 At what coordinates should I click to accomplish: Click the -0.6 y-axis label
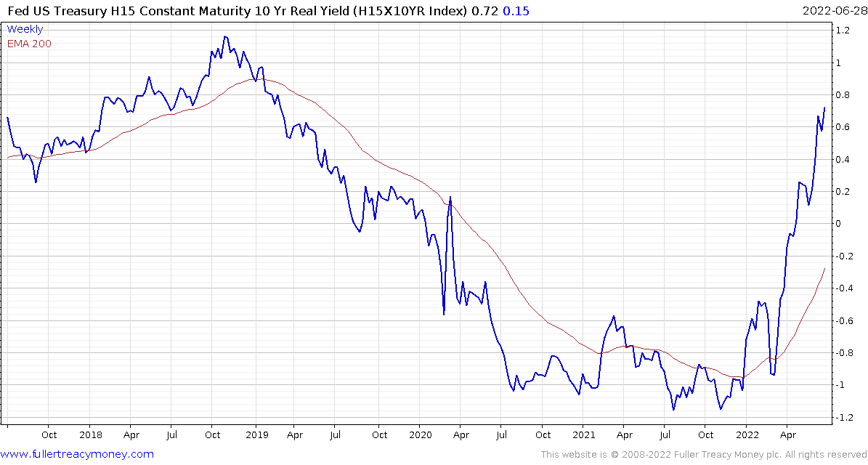[844, 320]
